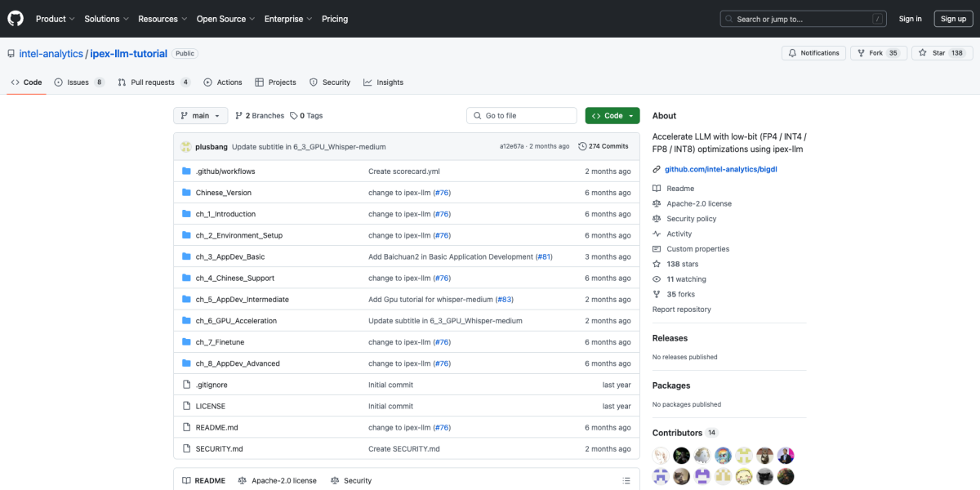The image size is (980, 490).
Task: Open the ch_6_GPU_Acceleration folder
Action: pos(236,321)
